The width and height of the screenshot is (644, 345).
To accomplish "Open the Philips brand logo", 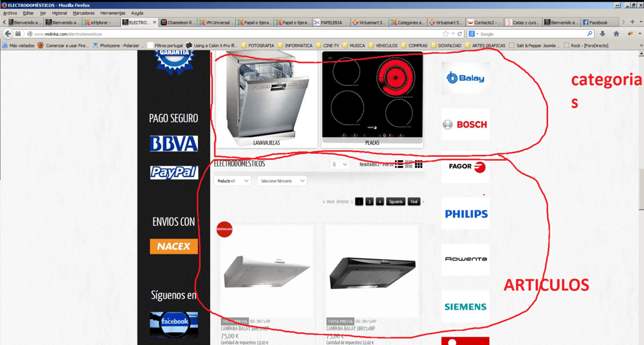I will click(465, 213).
